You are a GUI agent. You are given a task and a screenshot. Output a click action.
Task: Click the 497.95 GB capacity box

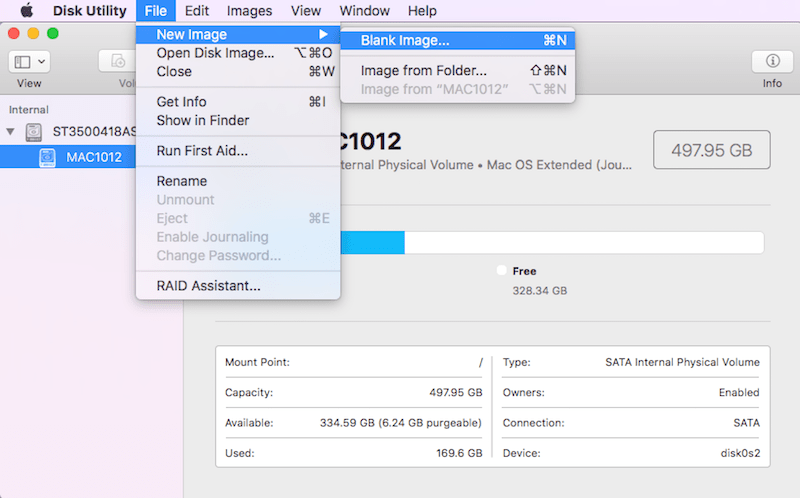tap(712, 150)
